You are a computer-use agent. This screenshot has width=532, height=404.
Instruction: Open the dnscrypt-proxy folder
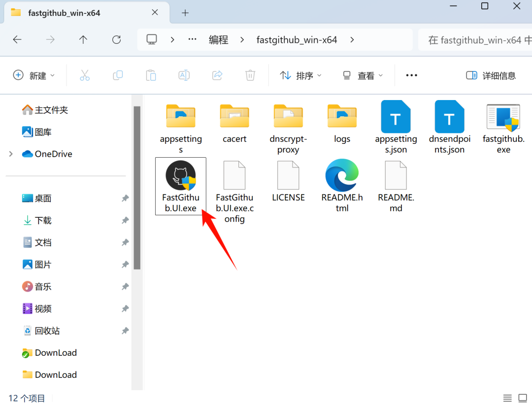tap(288, 118)
